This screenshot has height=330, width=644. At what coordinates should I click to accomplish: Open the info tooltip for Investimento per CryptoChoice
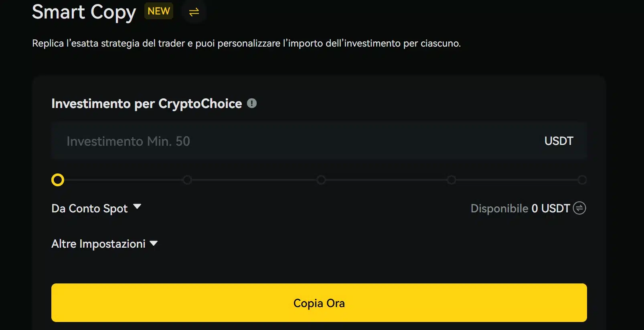click(x=252, y=103)
